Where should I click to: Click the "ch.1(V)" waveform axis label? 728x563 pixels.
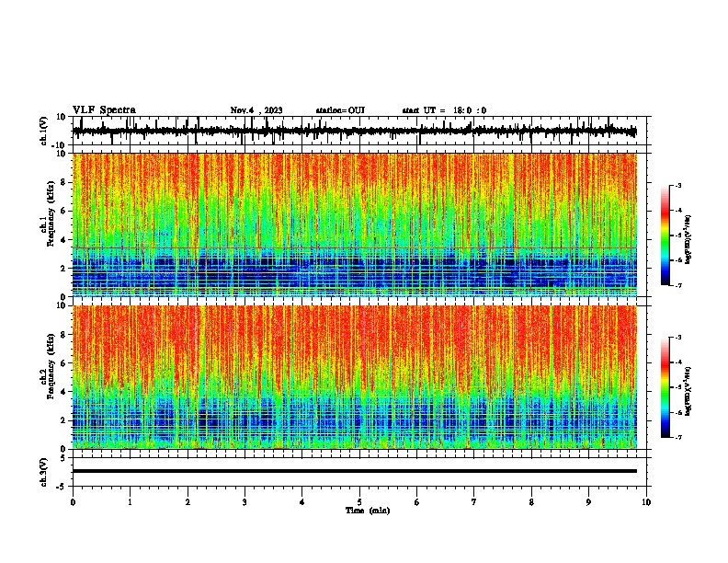tap(44, 131)
